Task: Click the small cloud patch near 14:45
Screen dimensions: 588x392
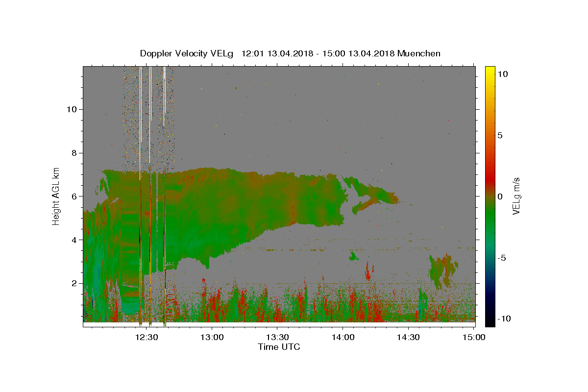Action: click(443, 271)
